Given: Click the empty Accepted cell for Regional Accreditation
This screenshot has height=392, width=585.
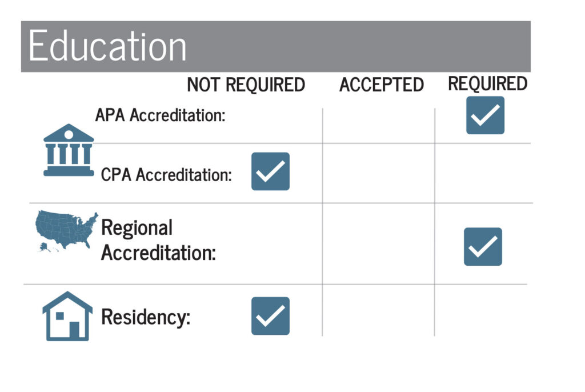Looking at the screenshot, I should pyautogui.click(x=379, y=244).
